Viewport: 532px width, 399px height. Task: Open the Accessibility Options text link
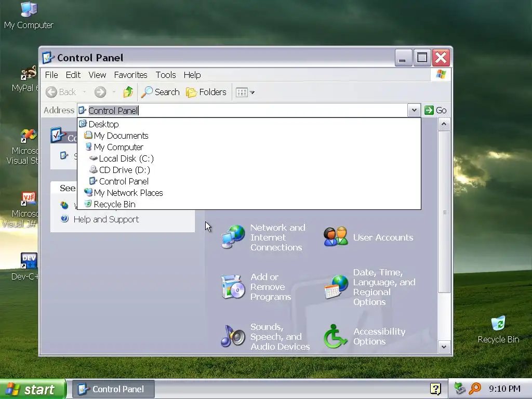(x=379, y=336)
